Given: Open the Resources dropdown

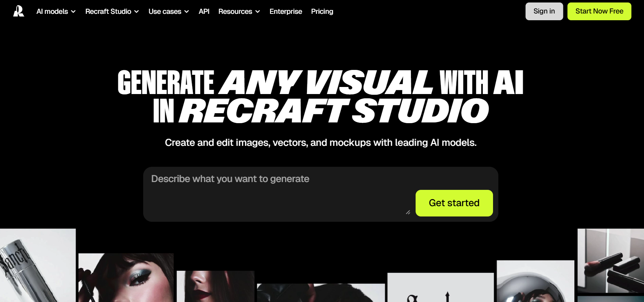Looking at the screenshot, I should (x=239, y=11).
